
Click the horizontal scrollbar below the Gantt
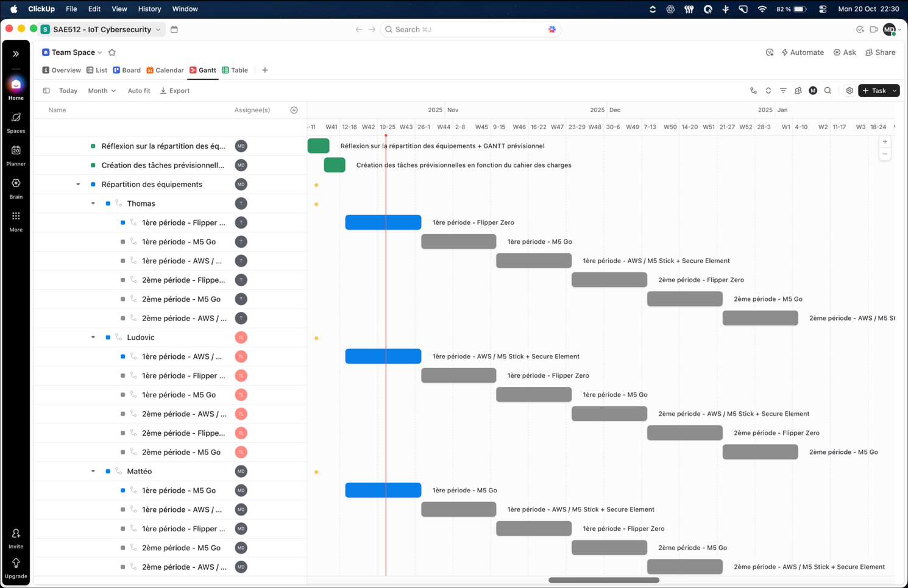(603, 580)
